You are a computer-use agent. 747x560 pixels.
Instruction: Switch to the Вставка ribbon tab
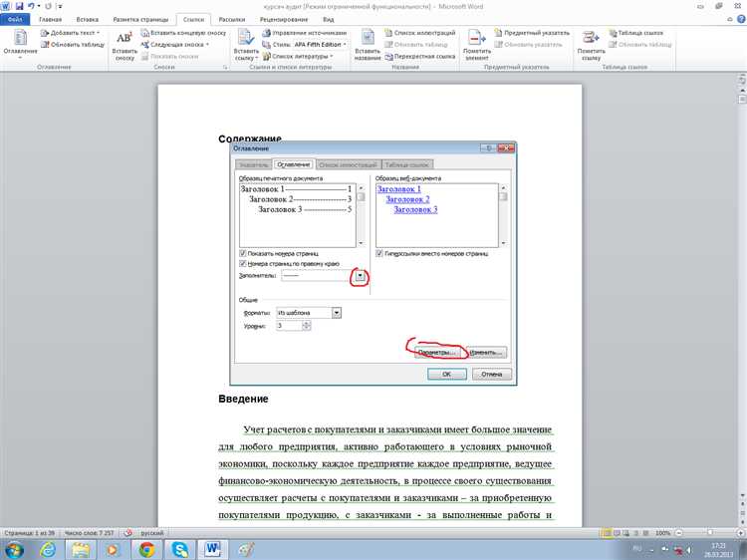point(88,20)
